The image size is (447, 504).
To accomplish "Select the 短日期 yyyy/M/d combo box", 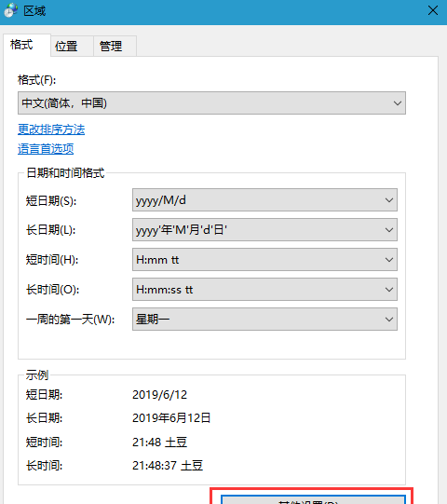I will (x=264, y=200).
